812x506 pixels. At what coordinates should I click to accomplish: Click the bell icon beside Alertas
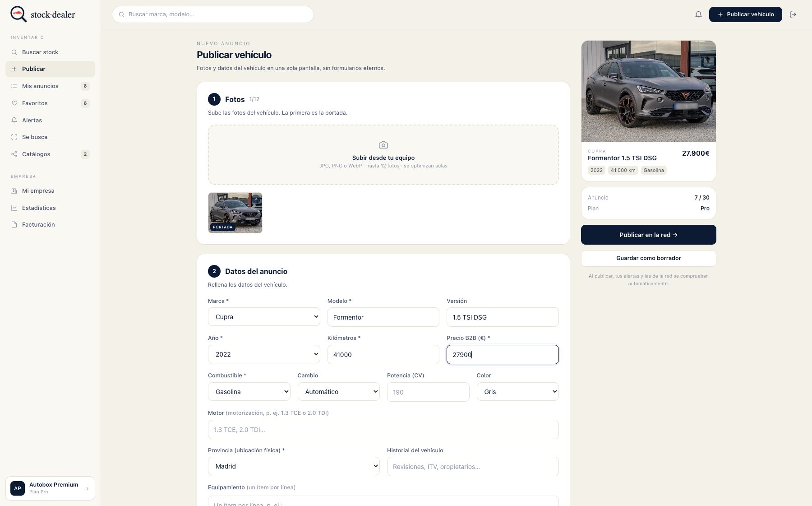14,121
